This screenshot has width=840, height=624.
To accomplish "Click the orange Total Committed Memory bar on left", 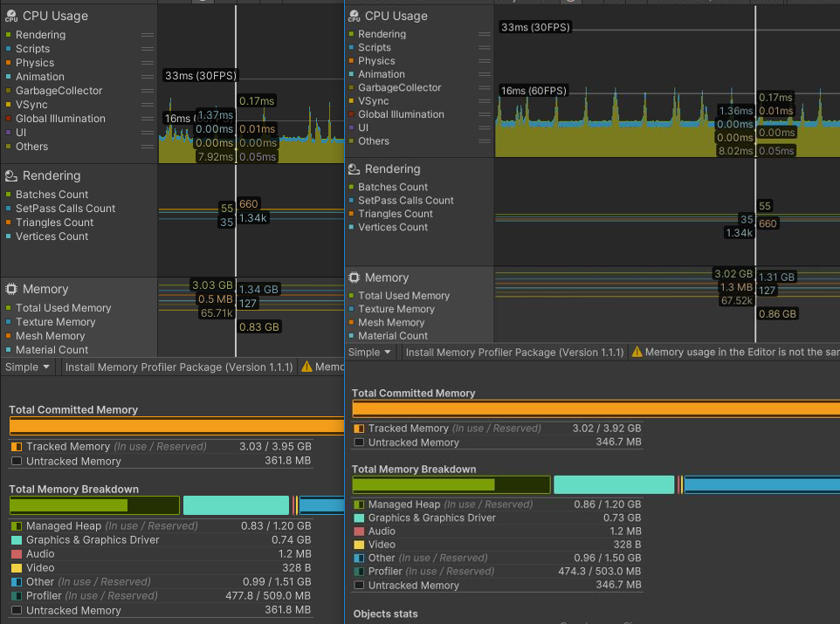I will [x=175, y=426].
